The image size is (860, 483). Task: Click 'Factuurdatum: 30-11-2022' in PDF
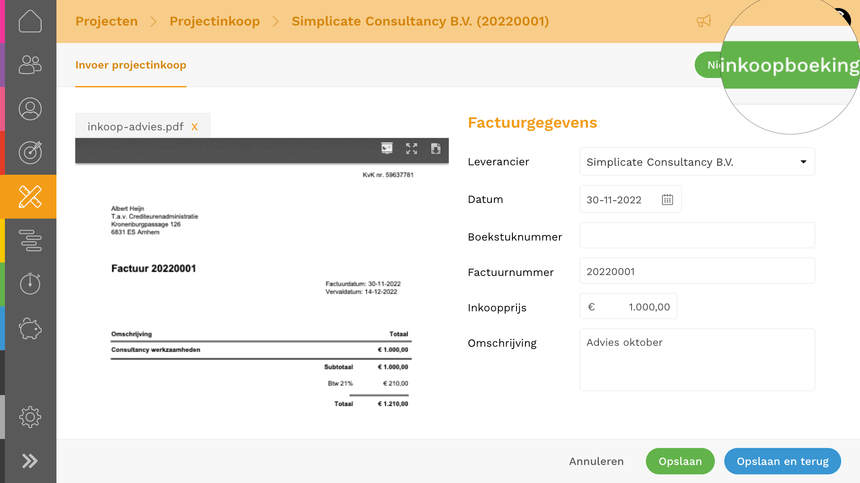point(363,284)
